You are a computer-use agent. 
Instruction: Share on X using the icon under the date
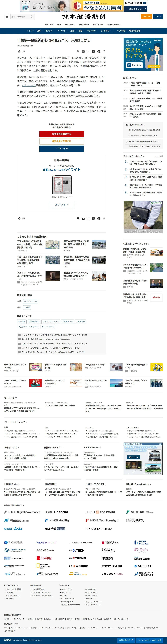[x=94, y=52]
